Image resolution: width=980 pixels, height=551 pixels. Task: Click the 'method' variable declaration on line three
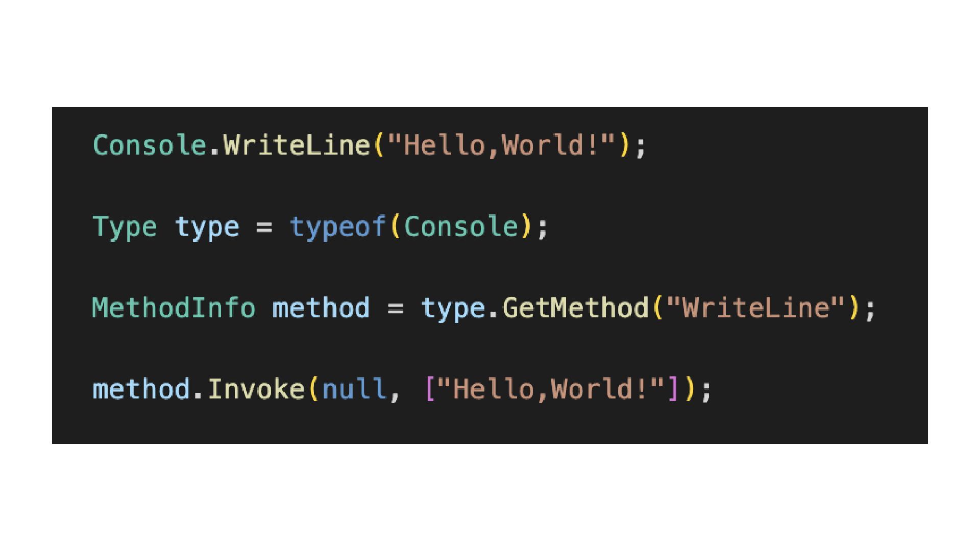(321, 308)
